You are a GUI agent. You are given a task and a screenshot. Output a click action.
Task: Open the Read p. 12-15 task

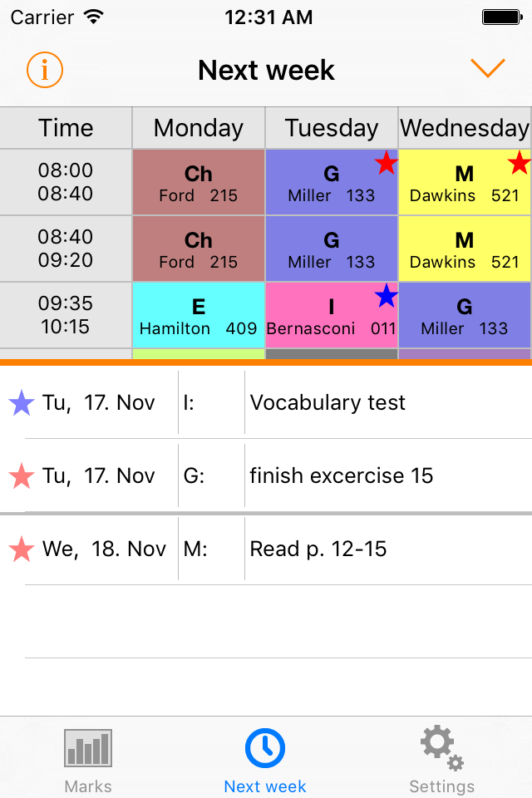coord(318,549)
